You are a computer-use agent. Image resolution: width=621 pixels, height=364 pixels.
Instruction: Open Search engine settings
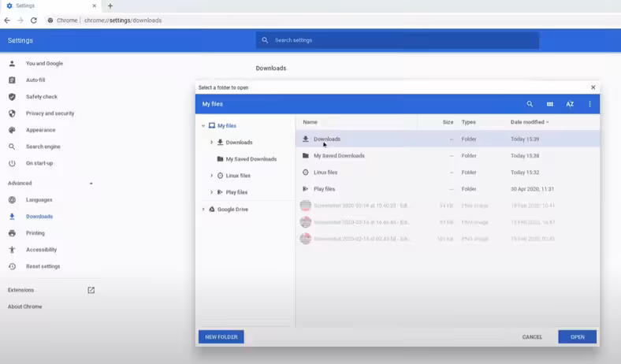(x=43, y=147)
